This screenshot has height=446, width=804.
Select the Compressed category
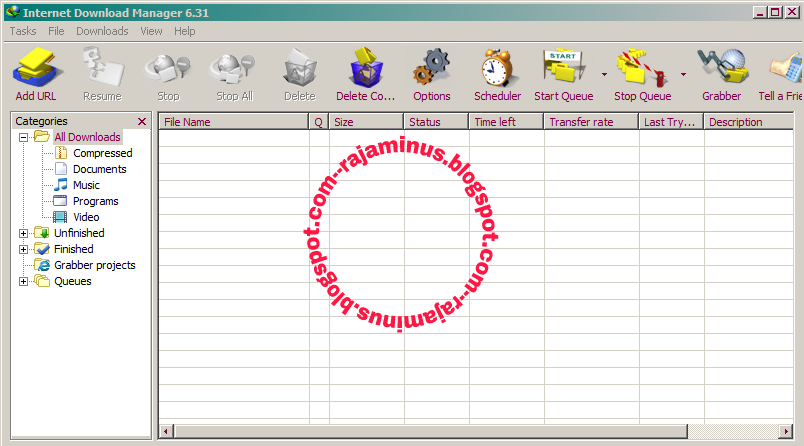(103, 153)
